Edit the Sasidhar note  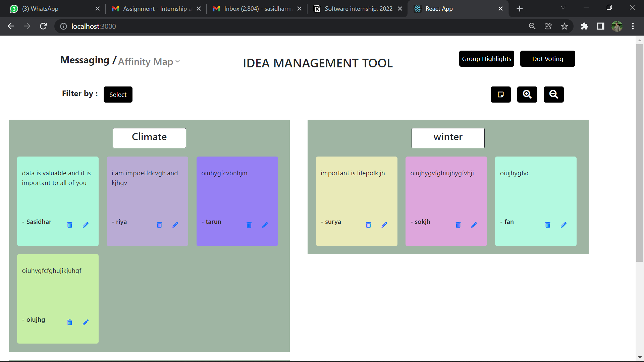pos(86,225)
